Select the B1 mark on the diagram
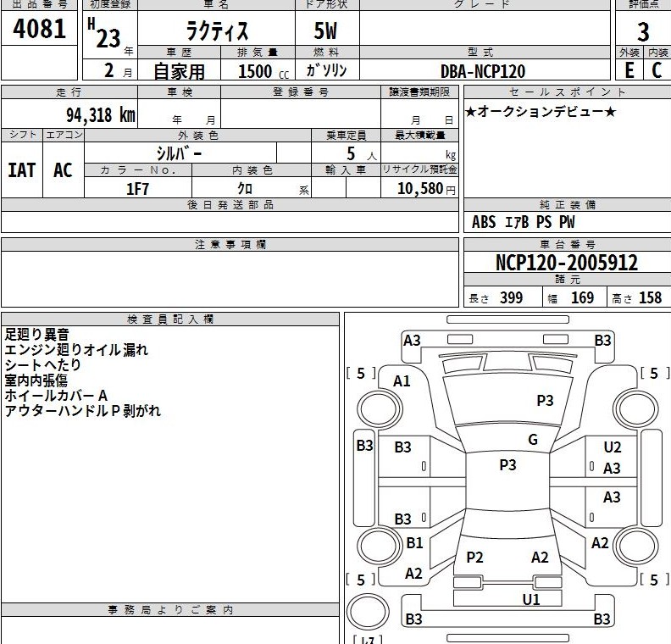 (414, 543)
